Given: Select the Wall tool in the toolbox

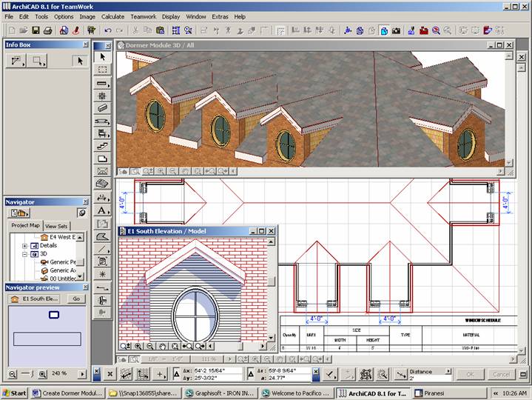Looking at the screenshot, I should (x=101, y=83).
